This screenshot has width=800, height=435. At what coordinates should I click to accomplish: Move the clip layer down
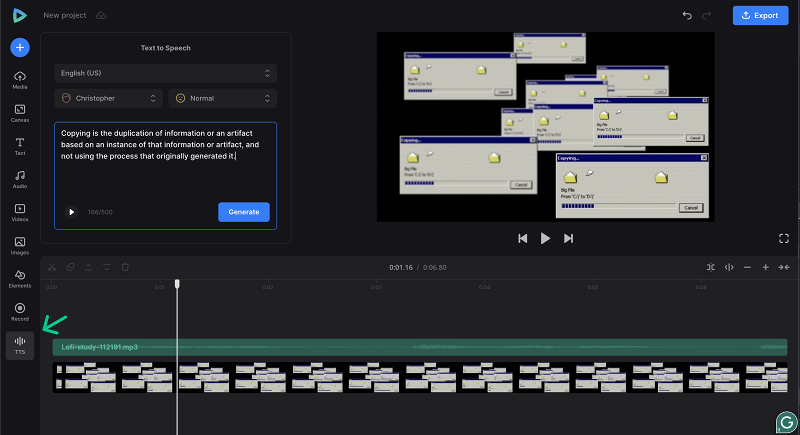pos(107,267)
